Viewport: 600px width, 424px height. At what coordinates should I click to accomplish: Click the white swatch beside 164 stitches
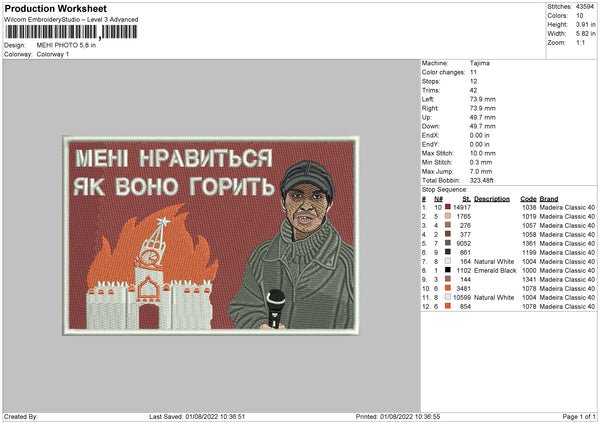click(x=448, y=261)
